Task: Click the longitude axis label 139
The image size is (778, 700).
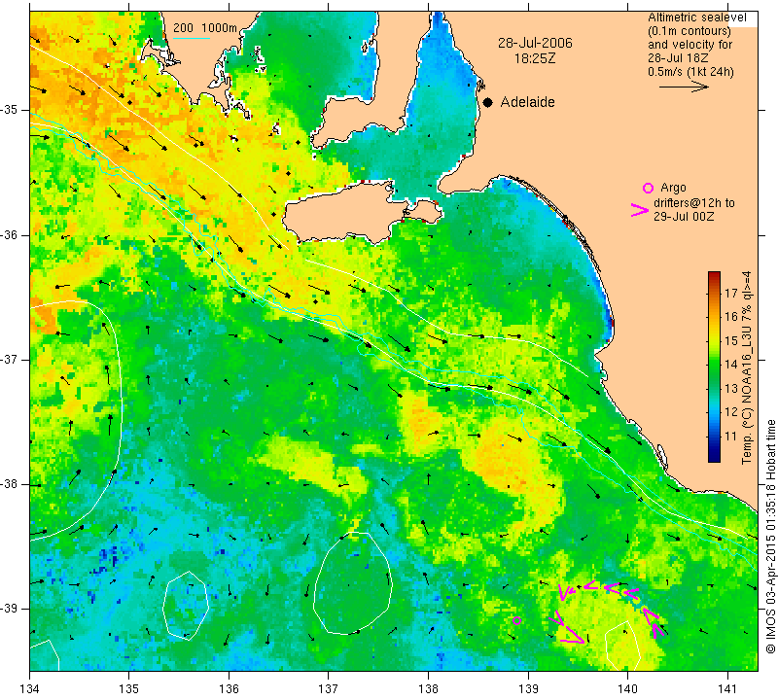Action: 528,689
